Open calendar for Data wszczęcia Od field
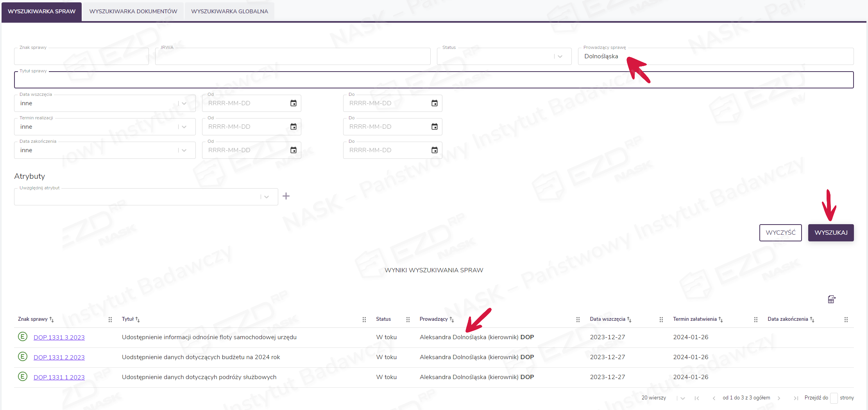This screenshot has height=410, width=868. click(x=293, y=103)
